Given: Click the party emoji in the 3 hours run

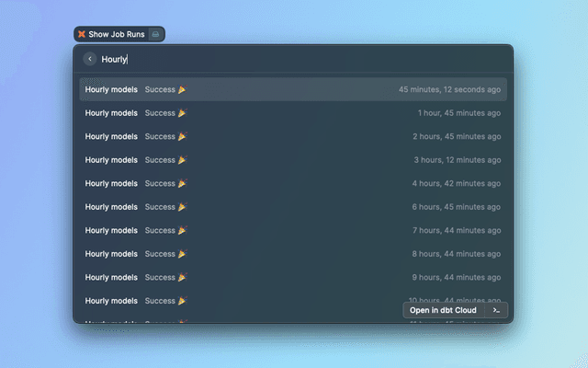Looking at the screenshot, I should pos(182,160).
